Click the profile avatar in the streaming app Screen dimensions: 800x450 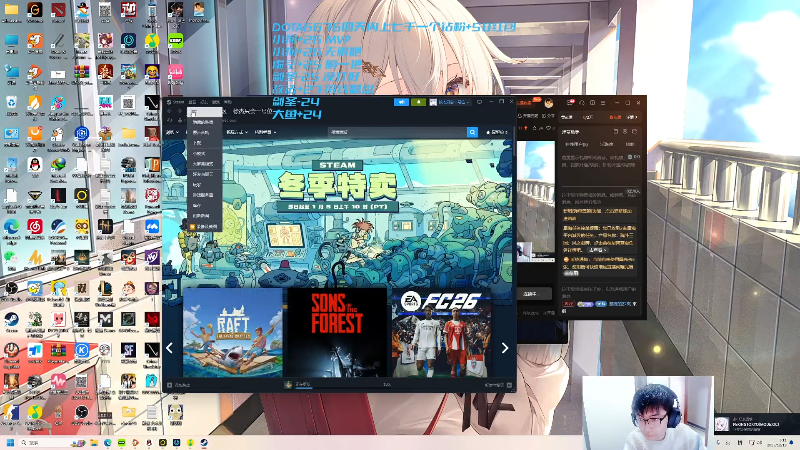[x=549, y=103]
